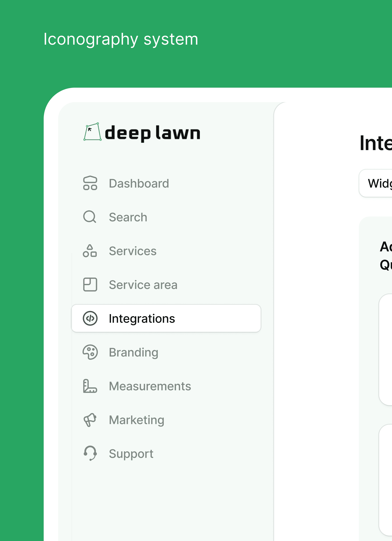Select the Integrations menu entry
The image size is (392, 541).
pyautogui.click(x=142, y=319)
